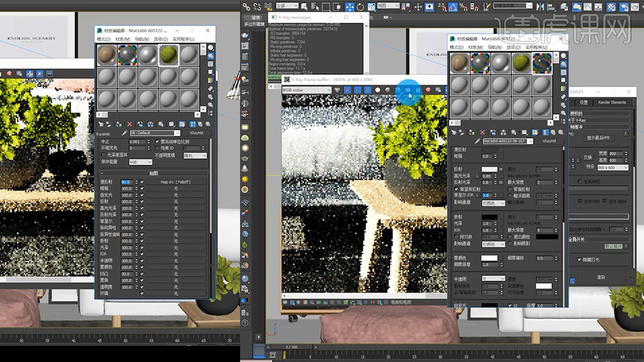Toggle 阿贝数 checkbox in right editor
Image resolution: width=644 pixels, height=362 pixels.
point(457,237)
